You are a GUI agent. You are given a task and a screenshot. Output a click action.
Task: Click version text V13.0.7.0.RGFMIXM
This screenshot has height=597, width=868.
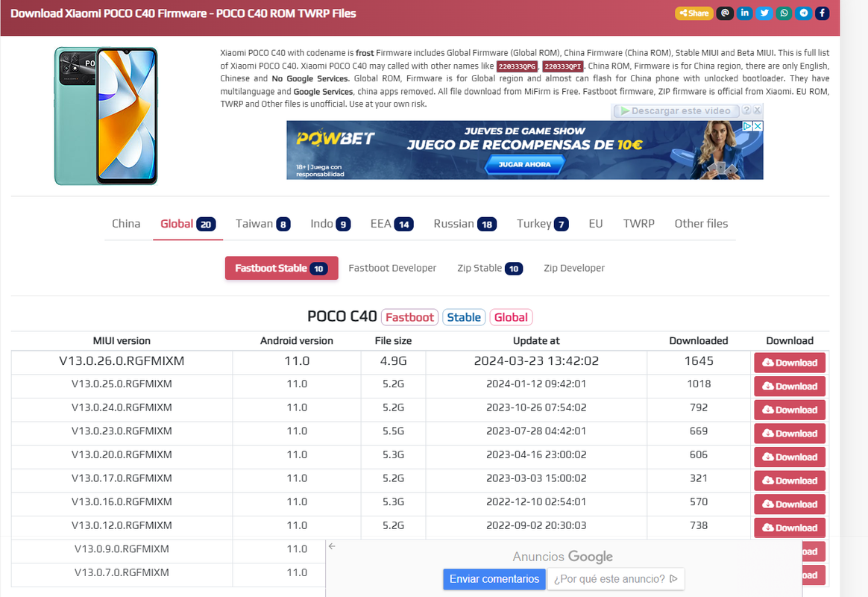click(x=122, y=572)
